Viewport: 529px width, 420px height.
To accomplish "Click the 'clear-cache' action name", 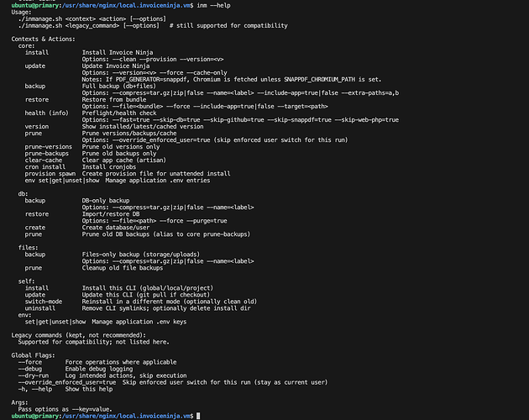I will (43, 160).
